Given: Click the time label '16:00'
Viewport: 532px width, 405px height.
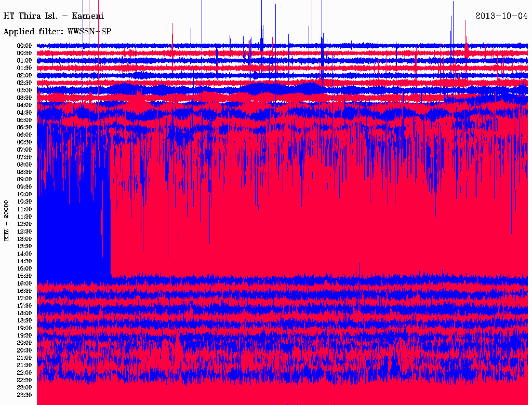Looking at the screenshot, I should 24,283.
